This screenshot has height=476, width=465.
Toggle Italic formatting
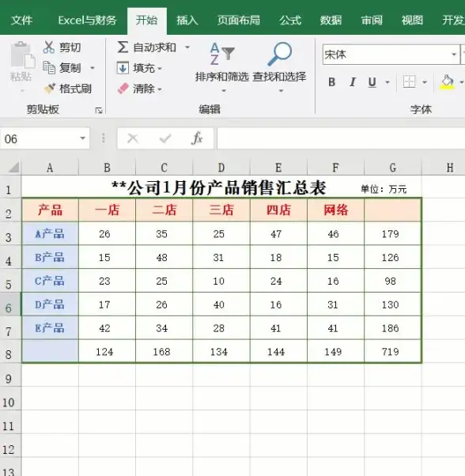pos(353,82)
